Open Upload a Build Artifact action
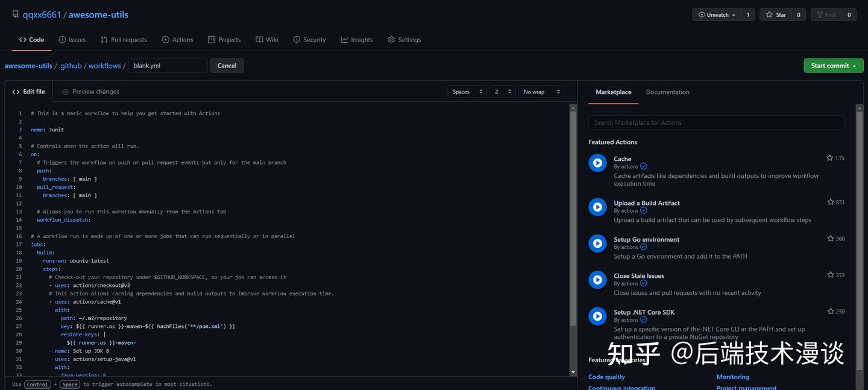Screen dimensions: 868x390 [647, 203]
